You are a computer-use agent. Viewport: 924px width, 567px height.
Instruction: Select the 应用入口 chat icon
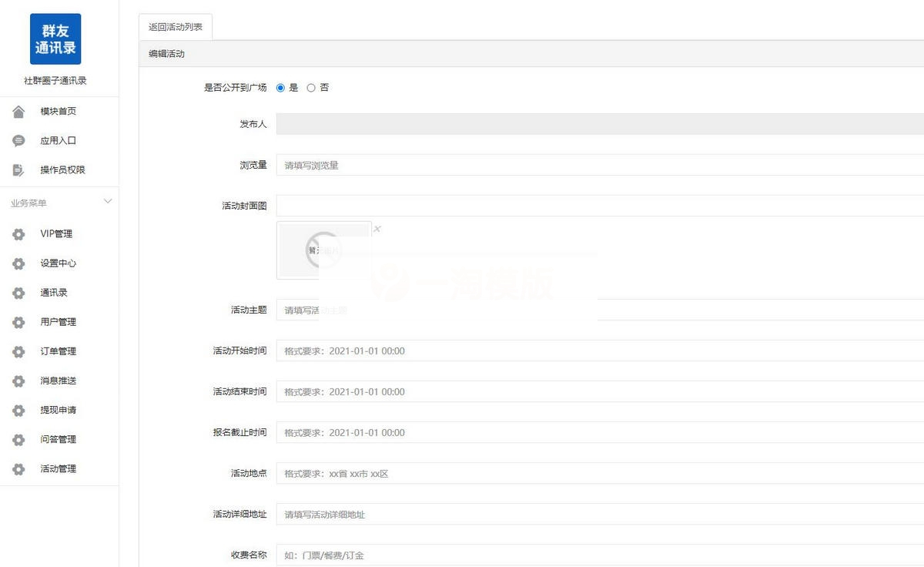[x=18, y=140]
